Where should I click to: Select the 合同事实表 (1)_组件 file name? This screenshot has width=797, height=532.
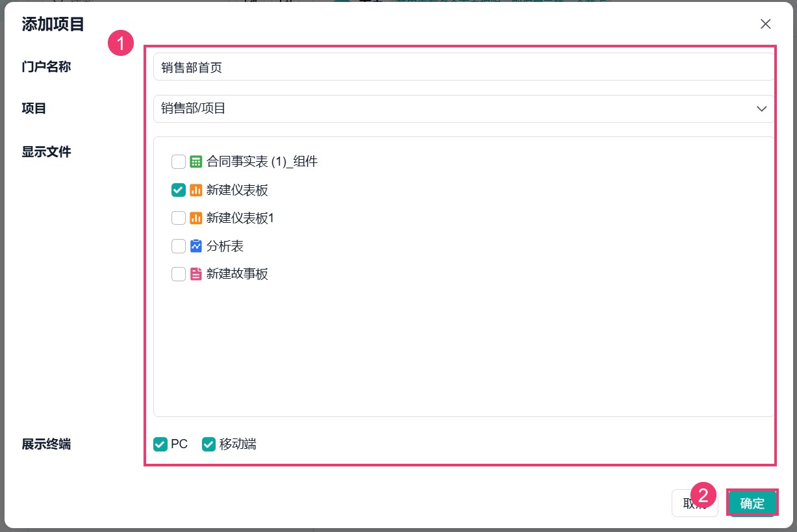click(262, 162)
